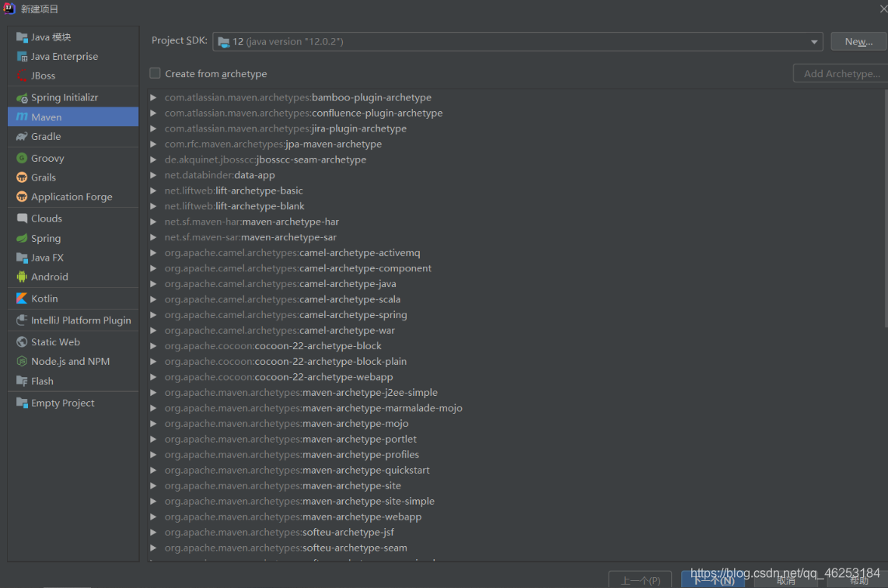The image size is (888, 588).
Task: Select Kotlin project type
Action: point(73,299)
